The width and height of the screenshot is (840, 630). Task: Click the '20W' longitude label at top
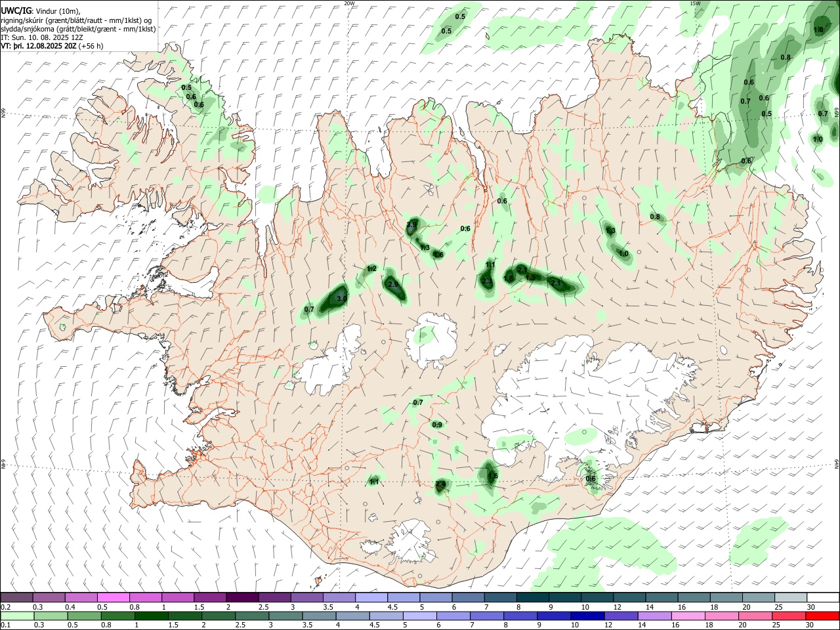349,3
